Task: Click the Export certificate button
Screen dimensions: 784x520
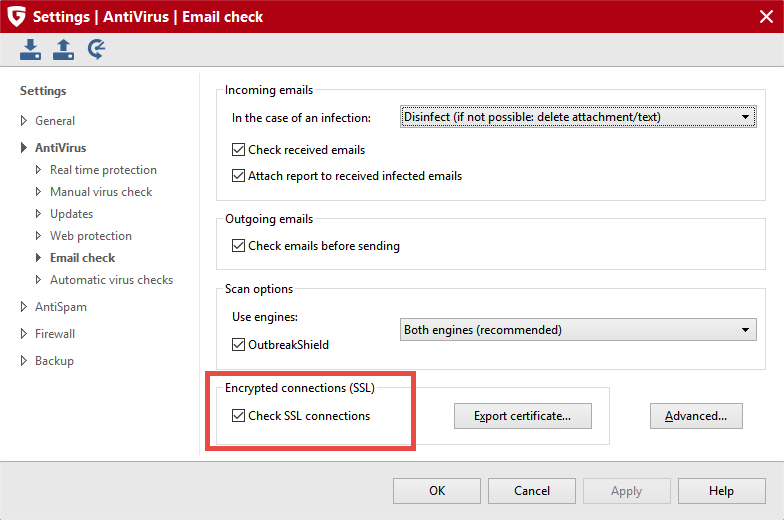Action: [x=522, y=416]
